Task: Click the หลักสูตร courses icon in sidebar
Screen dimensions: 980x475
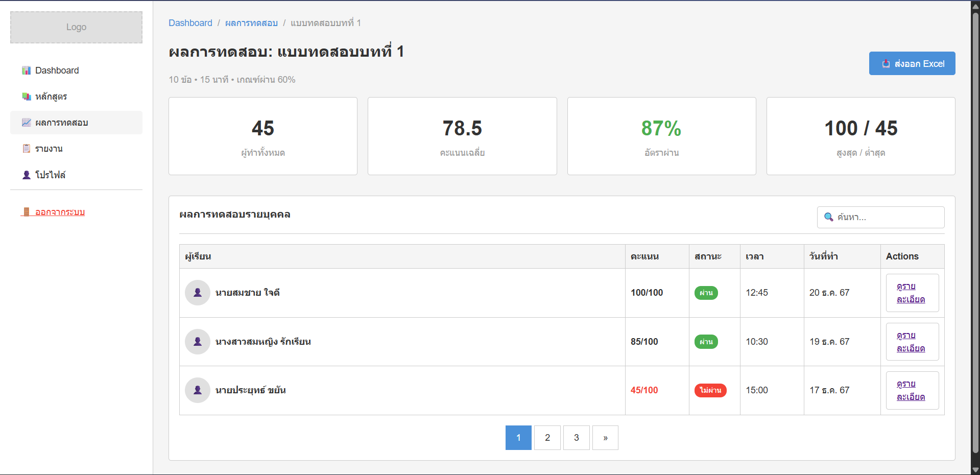Action: 26,97
